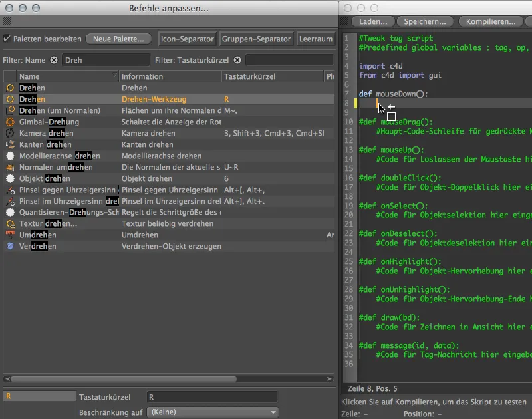Open the Beschränkung auf dropdown

(x=213, y=412)
